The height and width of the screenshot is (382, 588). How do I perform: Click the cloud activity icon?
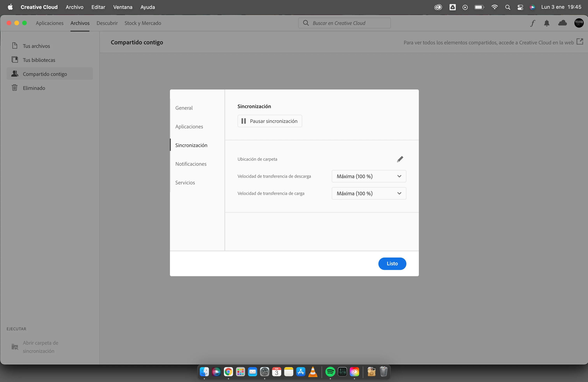click(563, 23)
